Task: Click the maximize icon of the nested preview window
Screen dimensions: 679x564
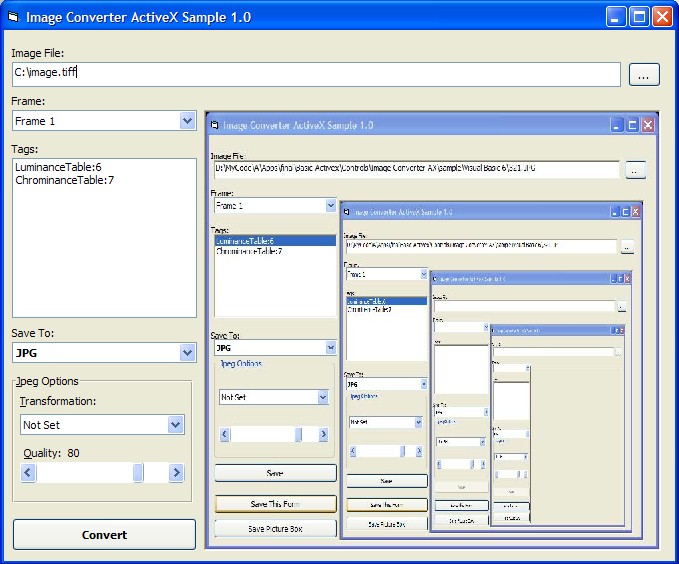Action: [632, 125]
